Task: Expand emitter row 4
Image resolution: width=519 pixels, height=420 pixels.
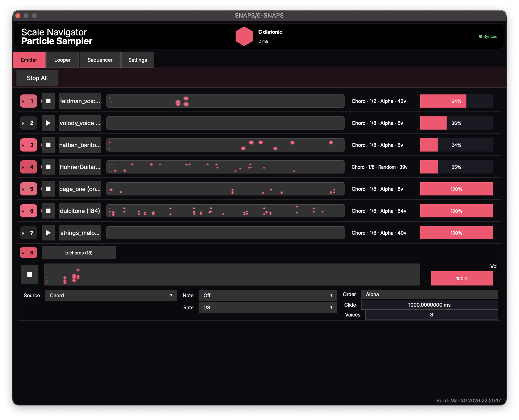Action: coord(29,167)
